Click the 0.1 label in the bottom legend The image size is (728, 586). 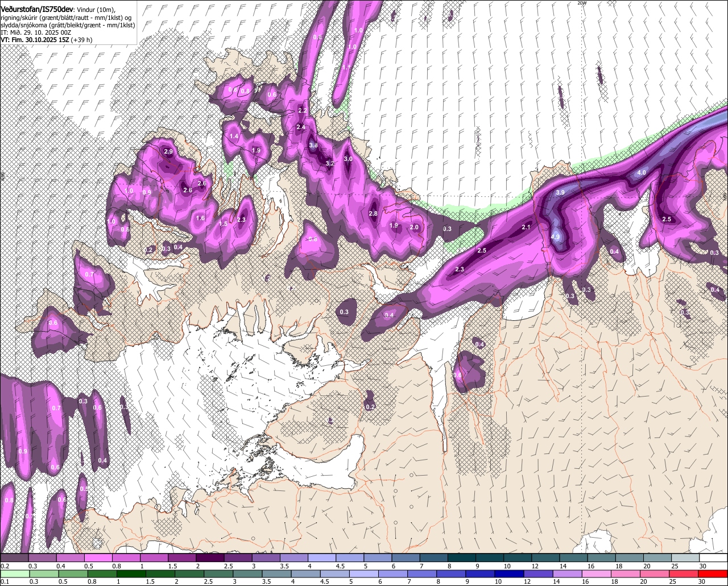pyautogui.click(x=5, y=581)
